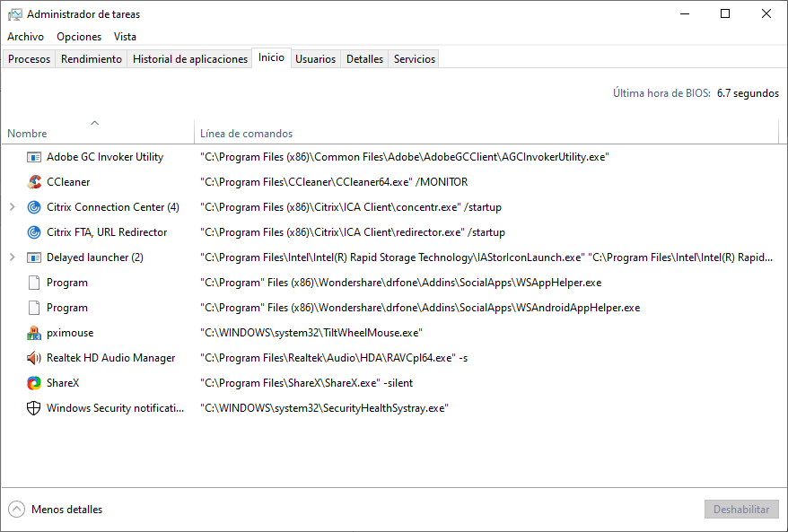This screenshot has width=788, height=532.
Task: Select the Realtek HD Audio Manager name
Action: pos(111,358)
